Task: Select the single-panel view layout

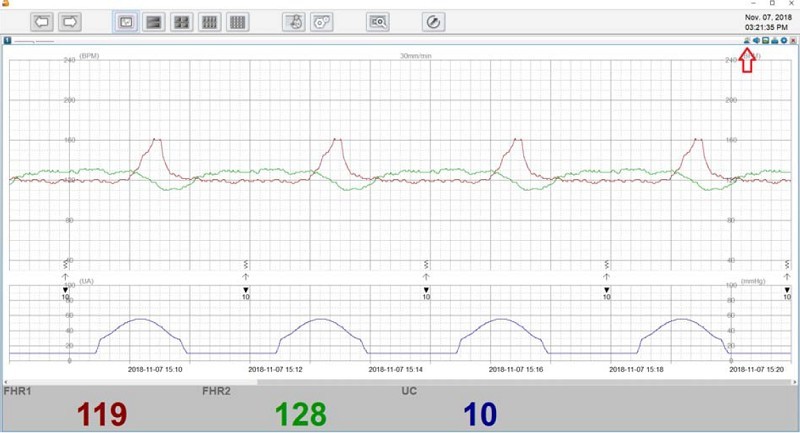Action: 126,20
